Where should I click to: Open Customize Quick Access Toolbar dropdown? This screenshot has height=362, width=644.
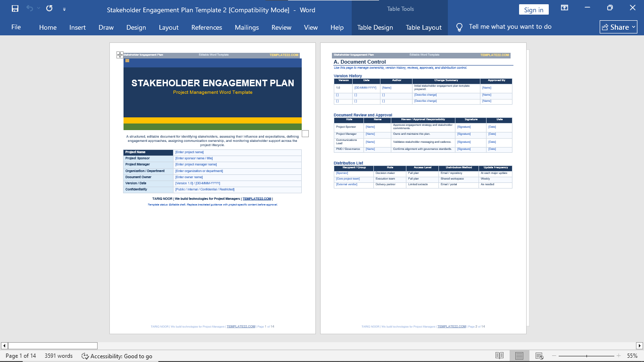coord(64,9)
